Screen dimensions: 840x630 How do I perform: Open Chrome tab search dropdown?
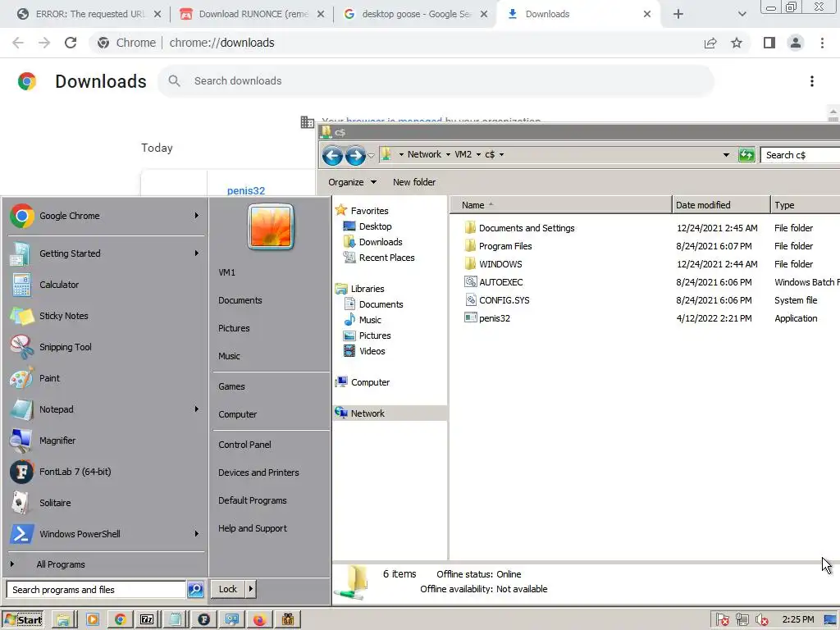tap(742, 14)
